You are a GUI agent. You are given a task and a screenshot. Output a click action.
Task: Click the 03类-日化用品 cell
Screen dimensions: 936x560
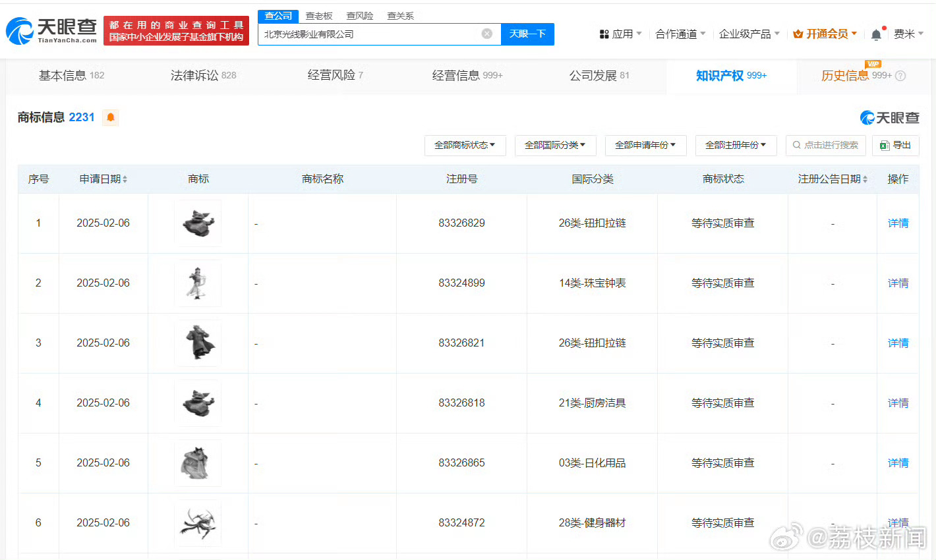[592, 463]
